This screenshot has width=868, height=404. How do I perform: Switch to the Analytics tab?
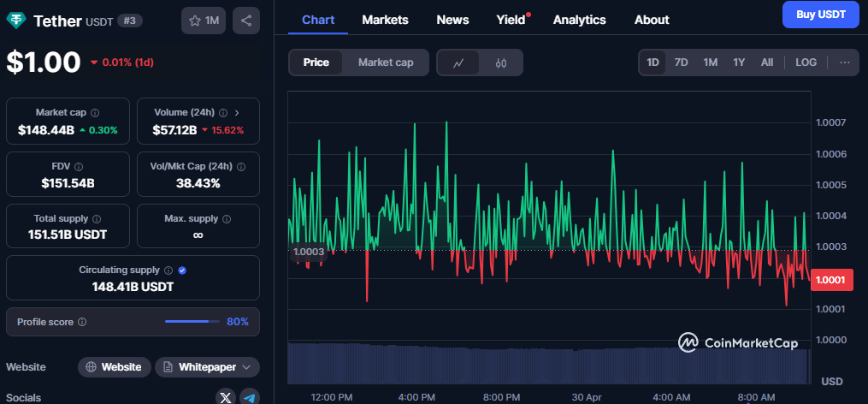coord(580,20)
